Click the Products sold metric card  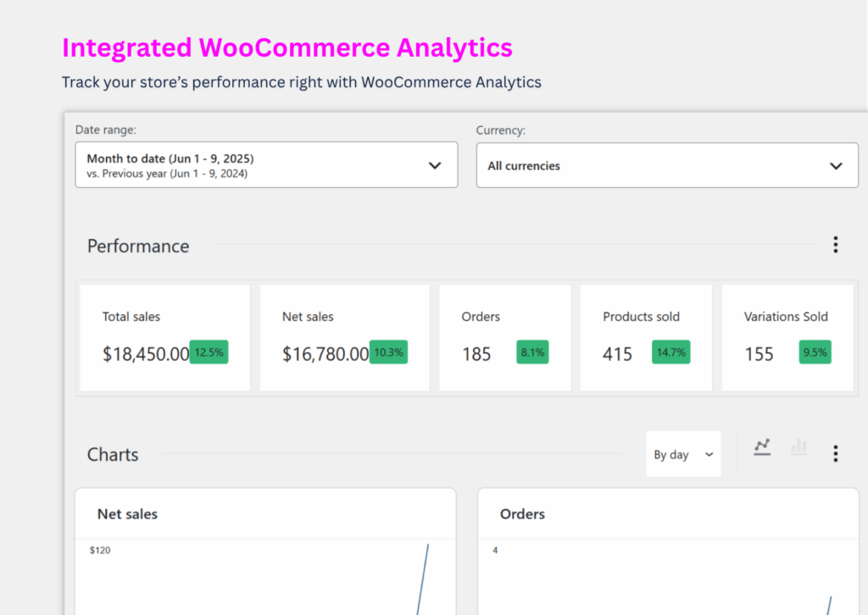click(x=646, y=337)
